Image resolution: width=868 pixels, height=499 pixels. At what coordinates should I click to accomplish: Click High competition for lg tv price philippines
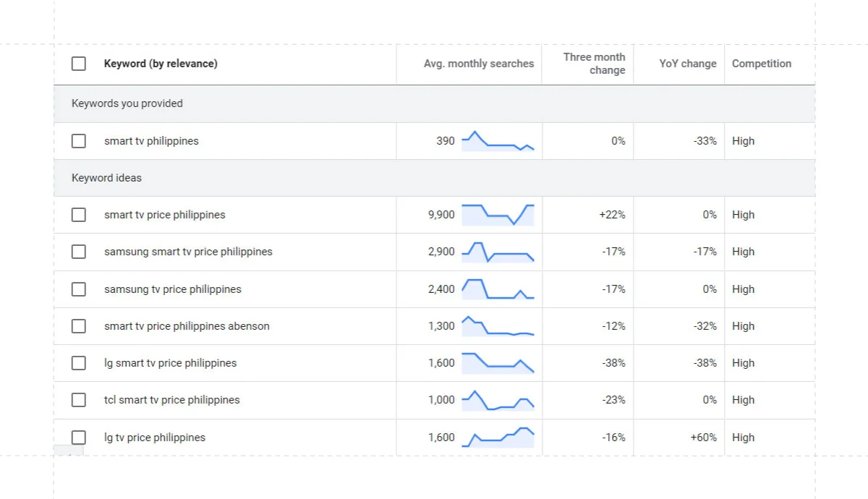coord(743,438)
